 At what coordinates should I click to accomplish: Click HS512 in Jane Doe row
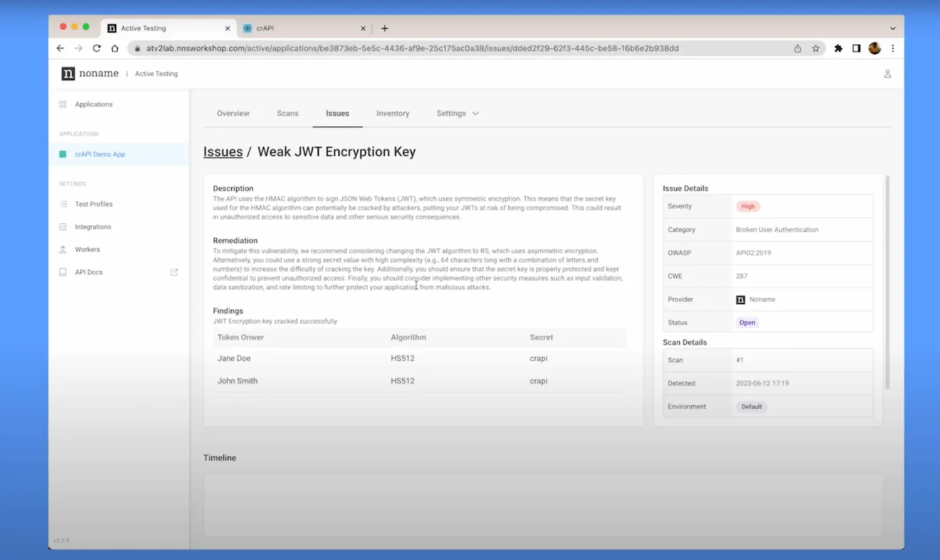tap(402, 358)
